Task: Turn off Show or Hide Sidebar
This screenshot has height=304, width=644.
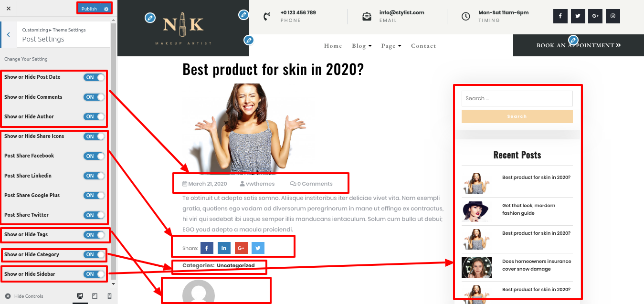Action: pyautogui.click(x=94, y=274)
